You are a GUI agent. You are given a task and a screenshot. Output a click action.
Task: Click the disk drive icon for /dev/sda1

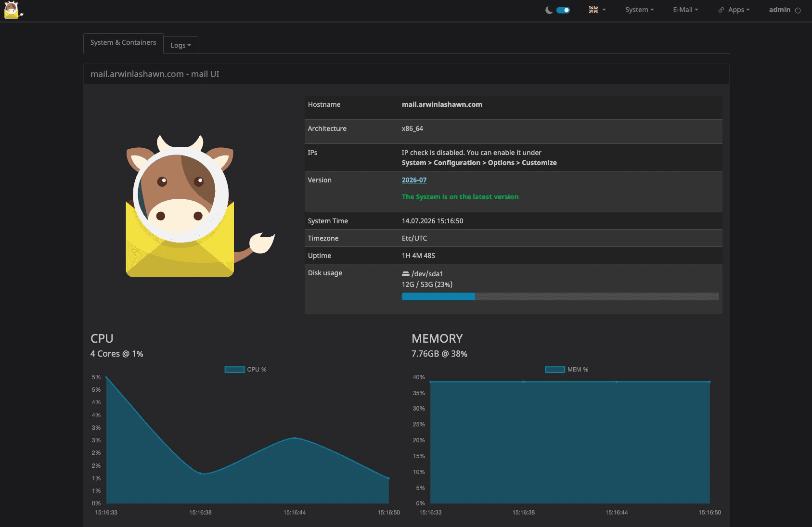point(406,274)
